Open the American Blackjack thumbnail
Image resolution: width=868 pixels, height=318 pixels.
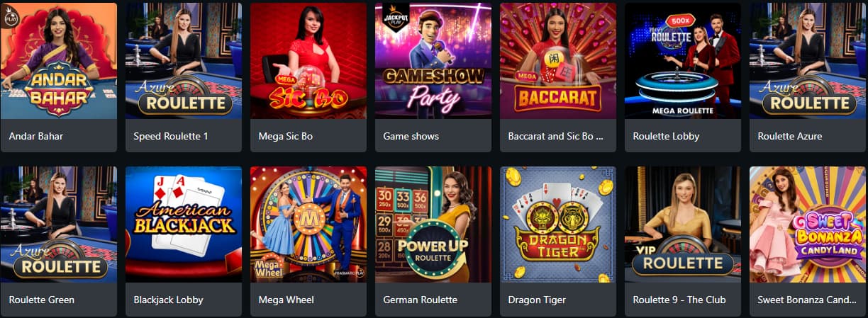184,225
